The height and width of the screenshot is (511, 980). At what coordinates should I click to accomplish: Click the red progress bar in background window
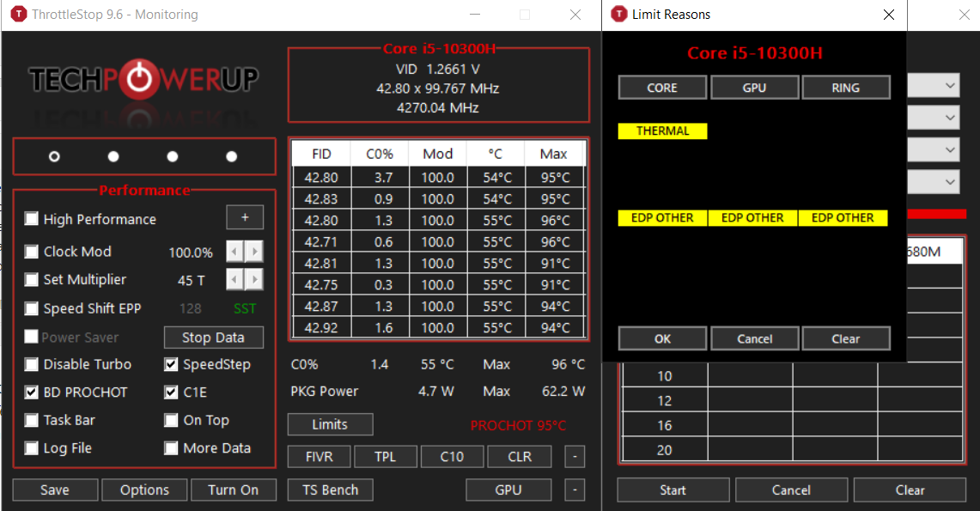coord(936,214)
